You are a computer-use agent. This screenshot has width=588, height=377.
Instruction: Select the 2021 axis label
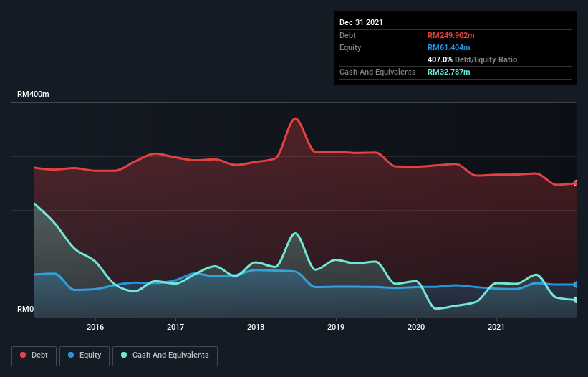pos(496,327)
